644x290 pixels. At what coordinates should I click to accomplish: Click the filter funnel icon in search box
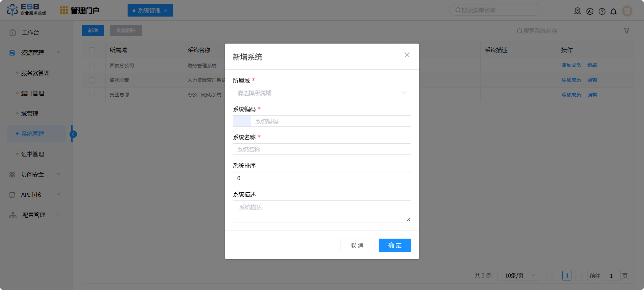pos(626,31)
